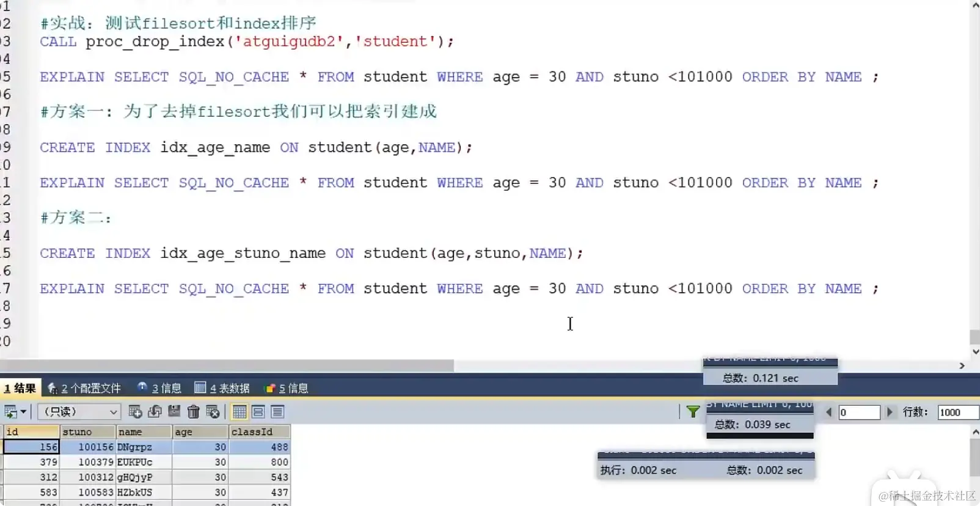The height and width of the screenshot is (506, 980).
Task: Select the classId cell 800
Action: click(x=259, y=462)
